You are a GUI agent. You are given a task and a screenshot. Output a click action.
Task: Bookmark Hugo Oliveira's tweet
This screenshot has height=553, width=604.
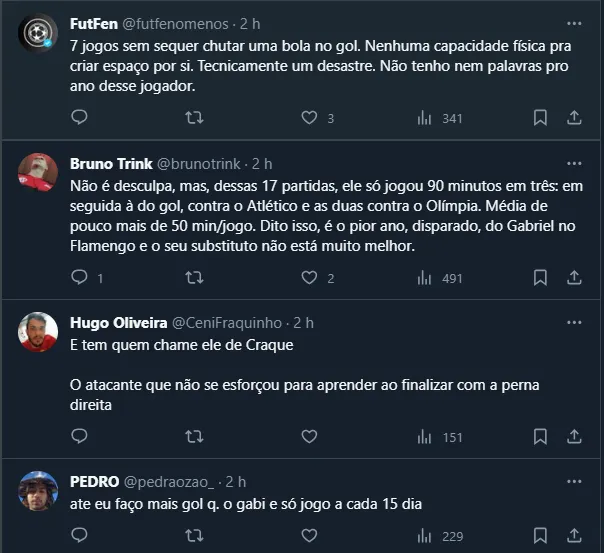[540, 436]
